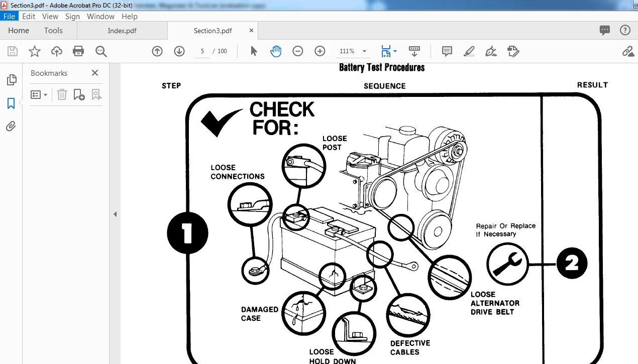Image resolution: width=638 pixels, height=364 pixels.
Task: Click the upload to cloud icon
Action: point(57,51)
